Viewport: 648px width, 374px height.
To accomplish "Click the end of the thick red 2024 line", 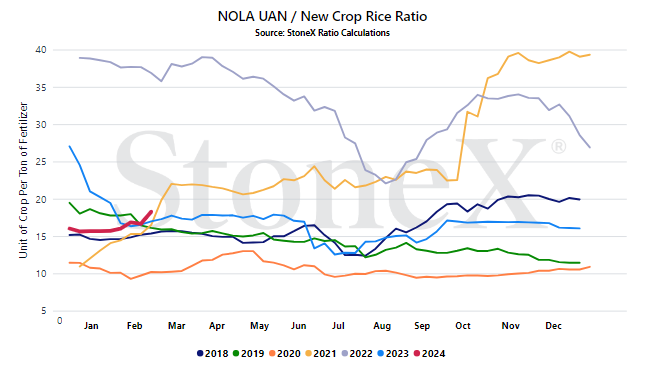I will coord(151,212).
